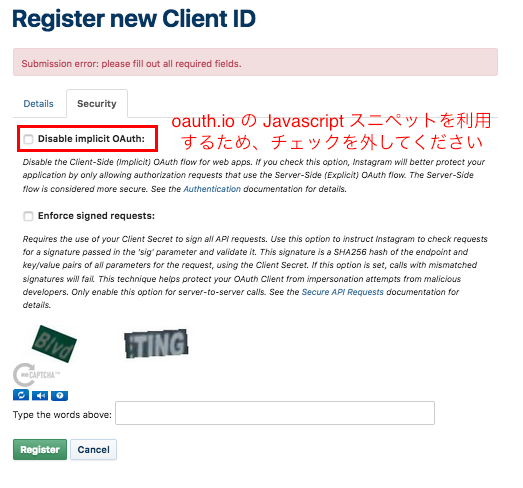Focus the Type the words above field
Screen dimensions: 523x488
(x=275, y=413)
